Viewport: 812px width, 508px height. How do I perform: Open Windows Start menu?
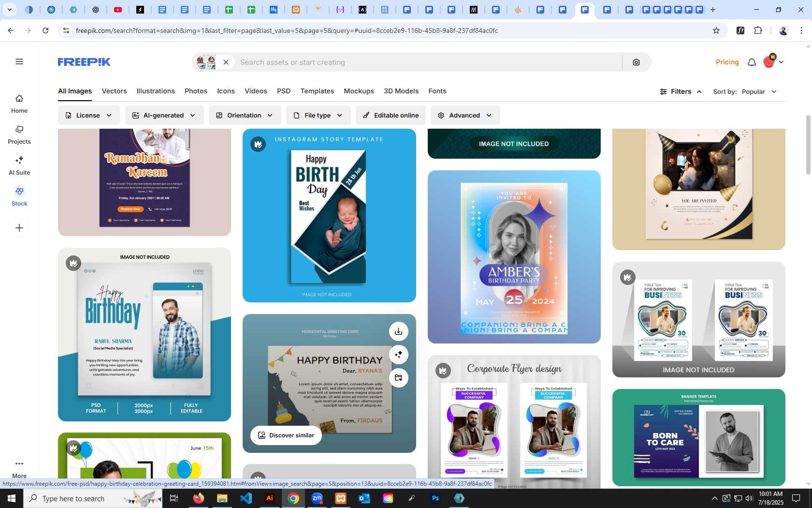[x=12, y=498]
